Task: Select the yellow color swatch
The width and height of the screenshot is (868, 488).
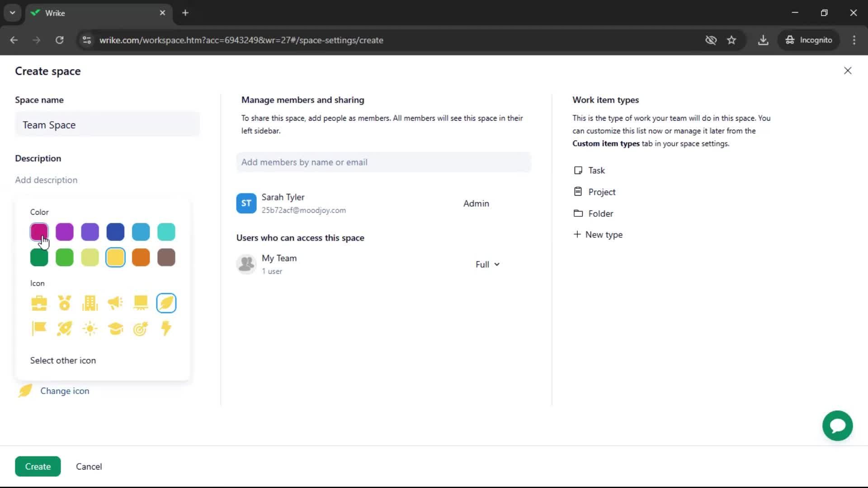Action: (115, 258)
